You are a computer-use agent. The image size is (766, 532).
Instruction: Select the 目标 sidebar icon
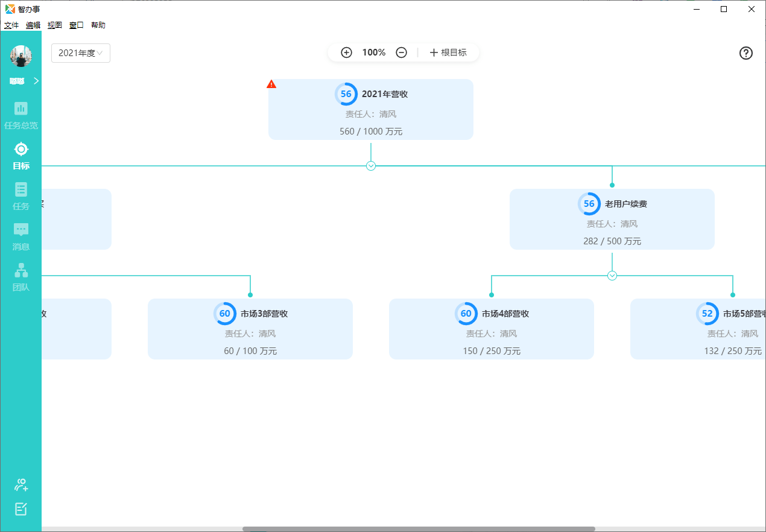21,149
